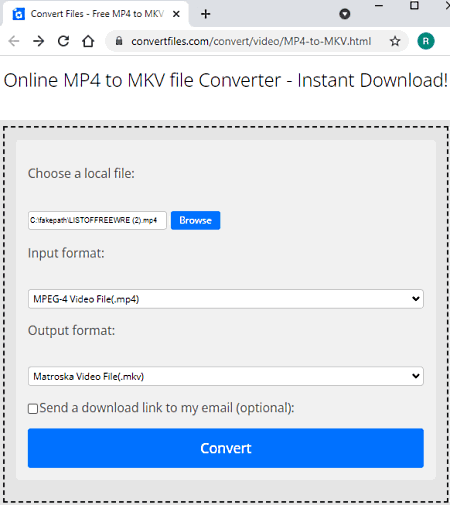The height and width of the screenshot is (505, 450).
Task: View site info via the padlock icon
Action: click(x=119, y=41)
